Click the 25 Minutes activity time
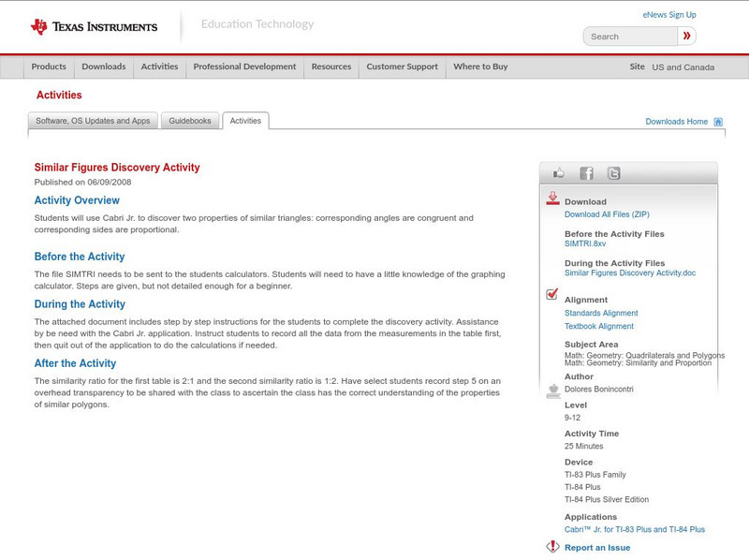This screenshot has height=560, width=749. point(583,446)
